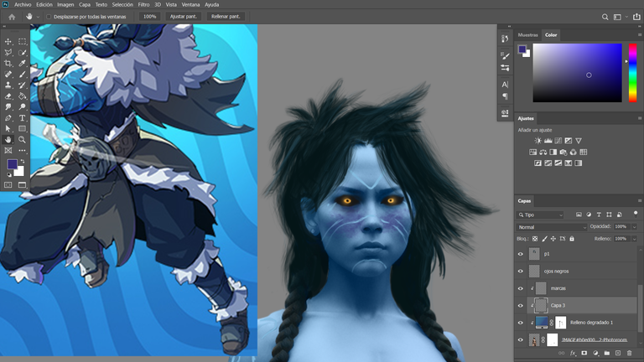
Task: Open the Filtro menu
Action: (143, 4)
